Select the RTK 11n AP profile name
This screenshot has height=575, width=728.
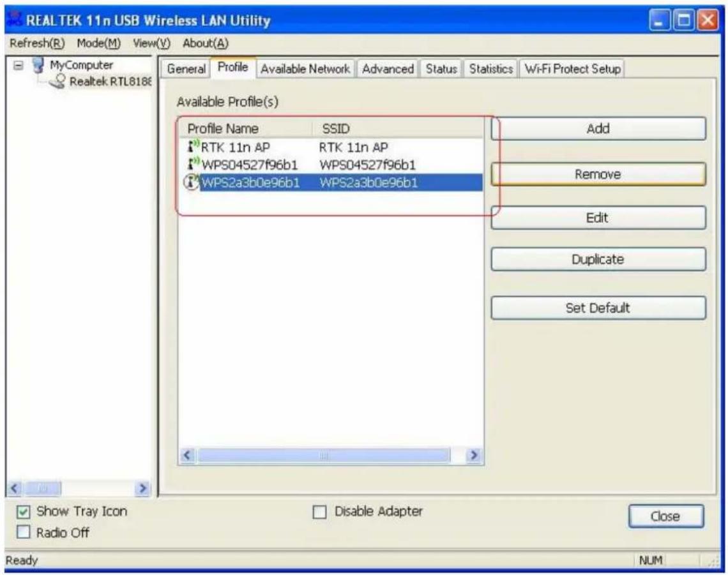(236, 147)
